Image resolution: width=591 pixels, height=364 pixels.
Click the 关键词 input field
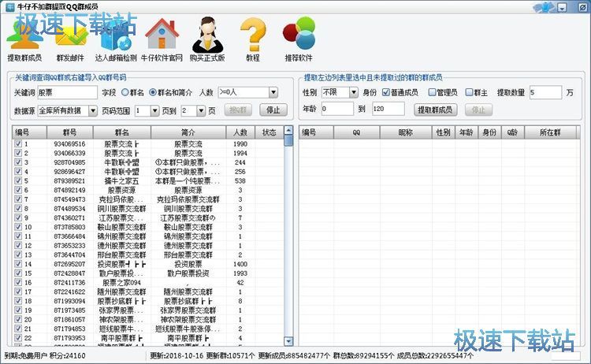point(68,92)
